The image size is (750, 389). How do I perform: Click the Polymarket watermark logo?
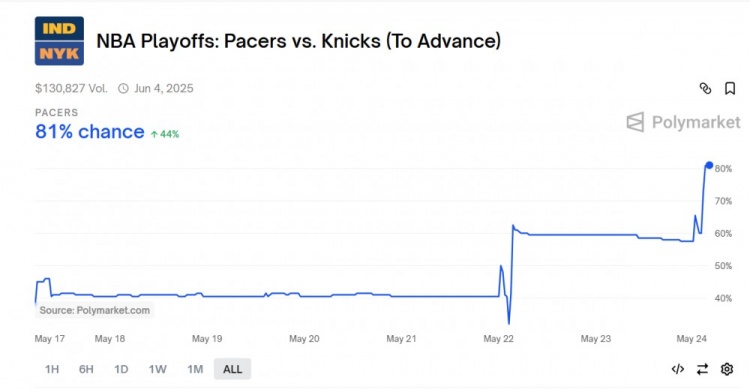(684, 122)
